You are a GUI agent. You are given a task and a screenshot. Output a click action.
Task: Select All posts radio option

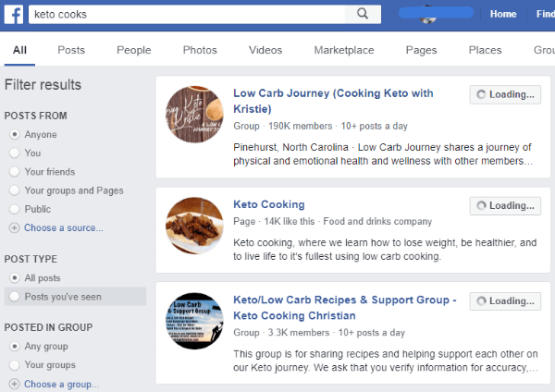point(14,277)
